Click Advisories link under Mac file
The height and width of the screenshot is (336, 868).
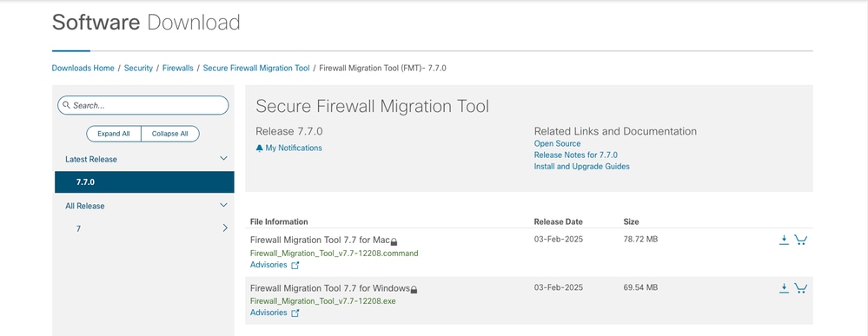coord(268,265)
